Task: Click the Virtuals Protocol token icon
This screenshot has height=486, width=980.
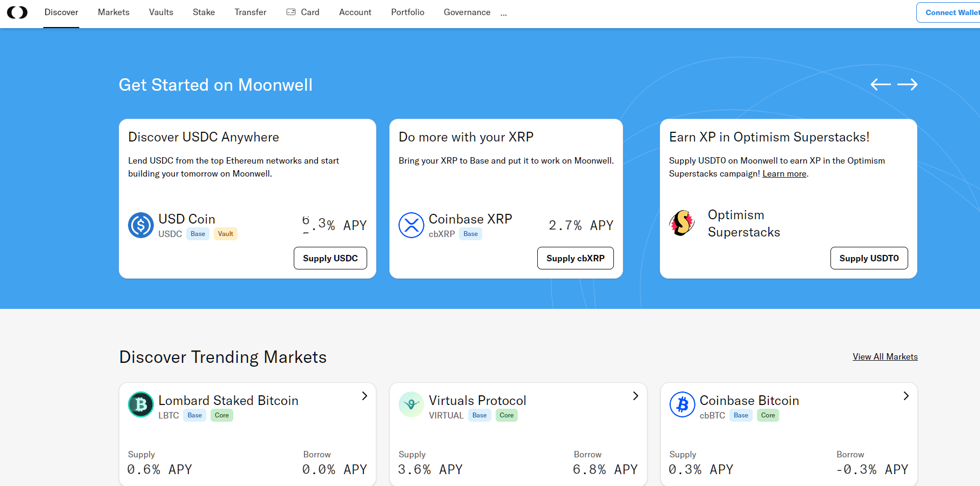Action: click(x=411, y=404)
